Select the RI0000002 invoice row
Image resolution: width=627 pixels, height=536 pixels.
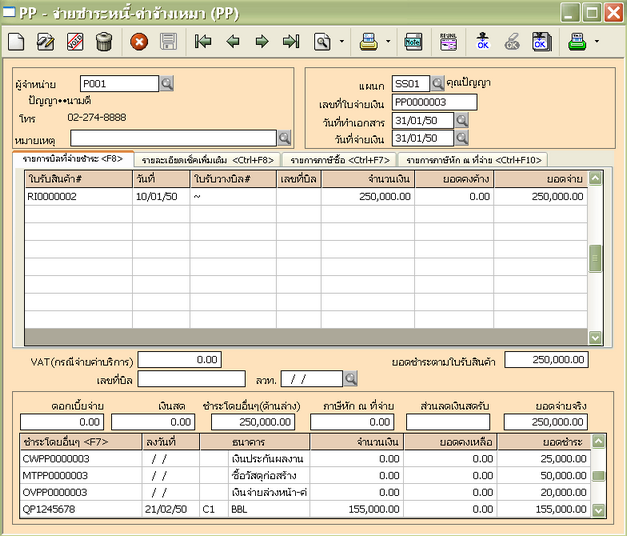coord(52,197)
